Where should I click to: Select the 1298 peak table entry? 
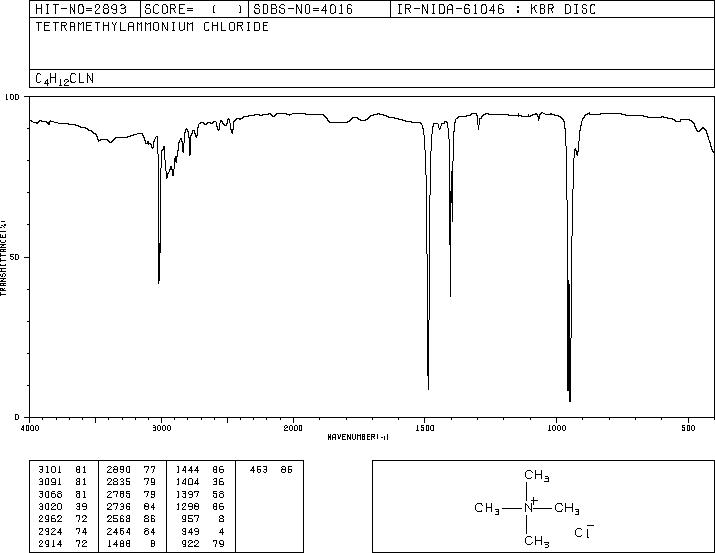pyautogui.click(x=200, y=506)
